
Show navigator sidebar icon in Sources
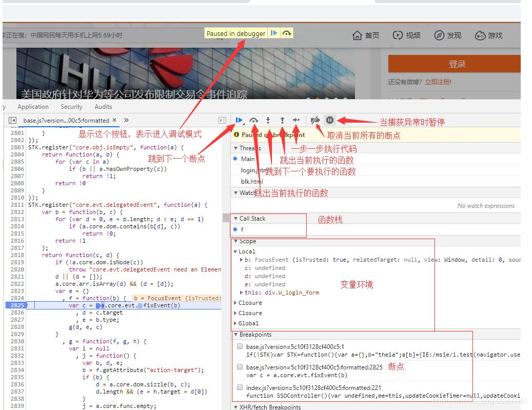click(12, 120)
